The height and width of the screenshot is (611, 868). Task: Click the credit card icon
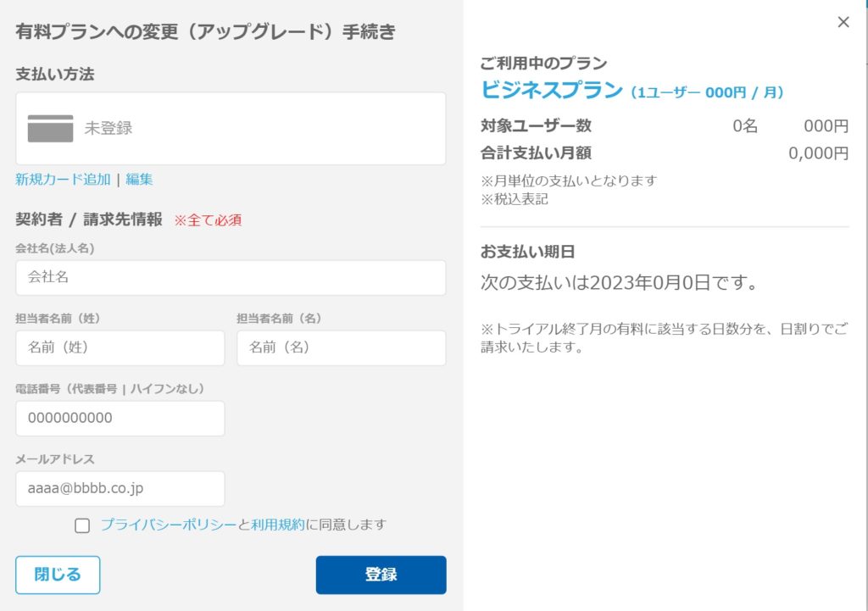(x=50, y=128)
